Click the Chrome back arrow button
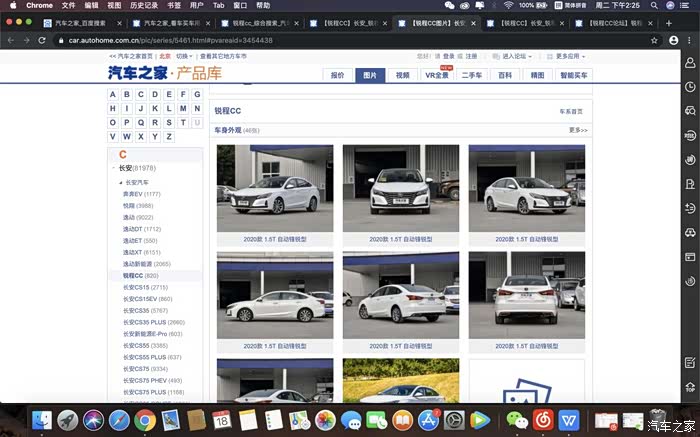The height and width of the screenshot is (437, 700). click(x=10, y=40)
